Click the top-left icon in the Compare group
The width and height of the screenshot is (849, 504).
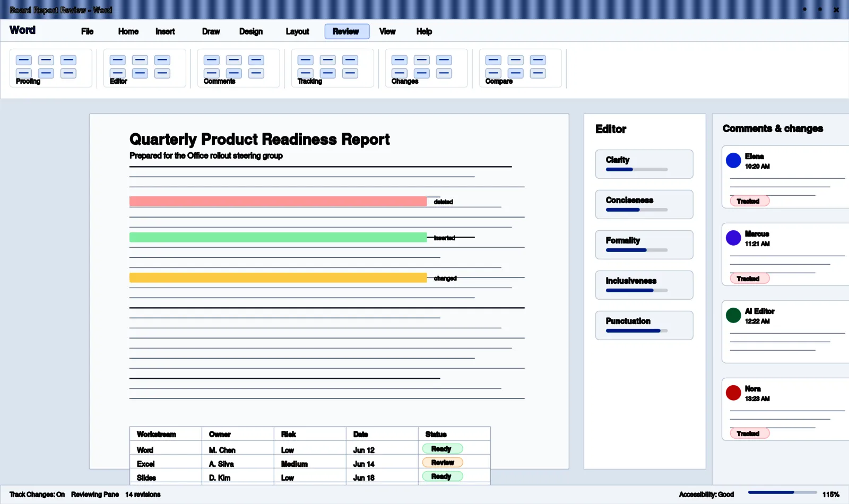coord(493,60)
